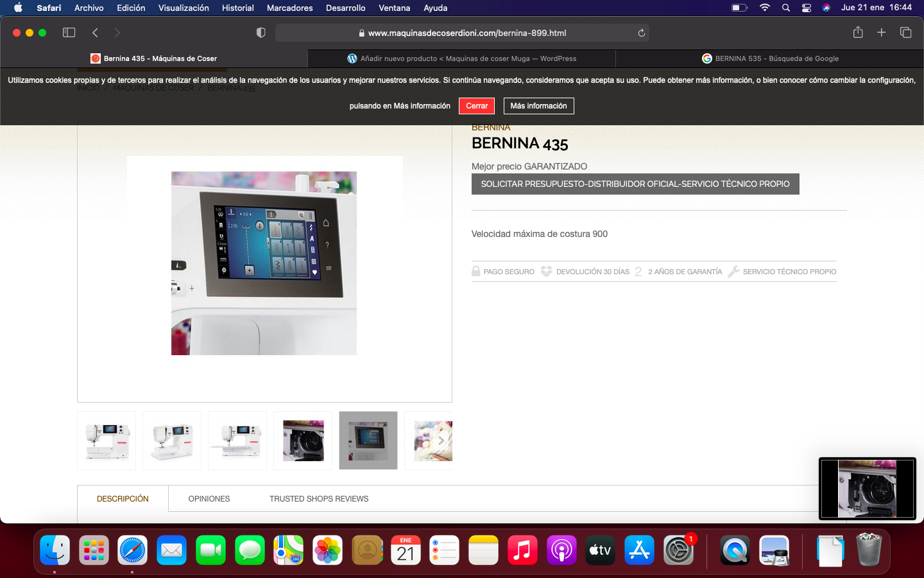The width and height of the screenshot is (924, 578).
Task: Open Photos from the Dock
Action: [328, 550]
